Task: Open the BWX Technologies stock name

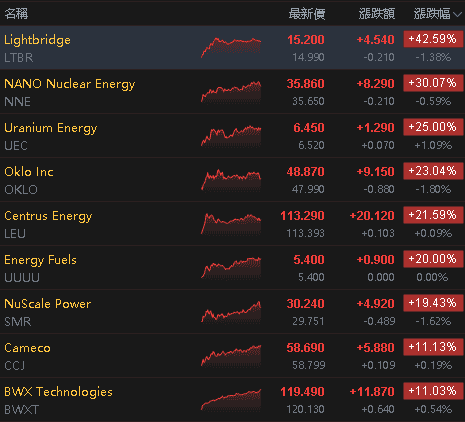Action: (x=58, y=392)
